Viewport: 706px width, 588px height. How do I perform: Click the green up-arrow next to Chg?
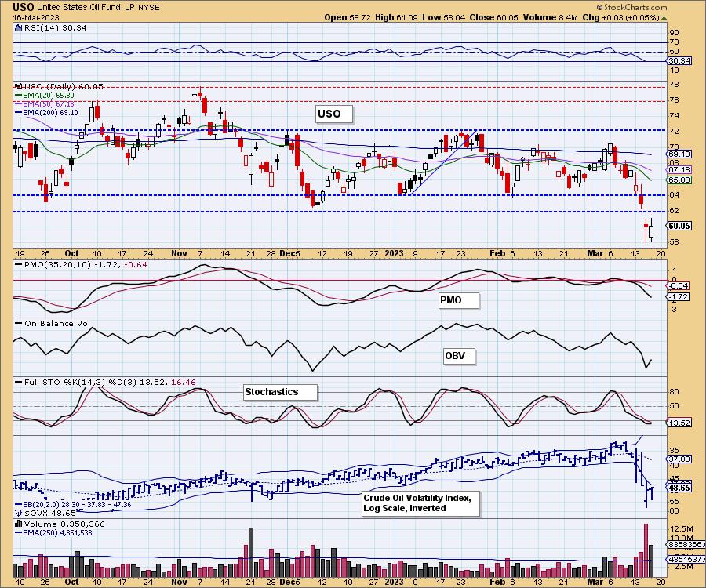[664, 18]
